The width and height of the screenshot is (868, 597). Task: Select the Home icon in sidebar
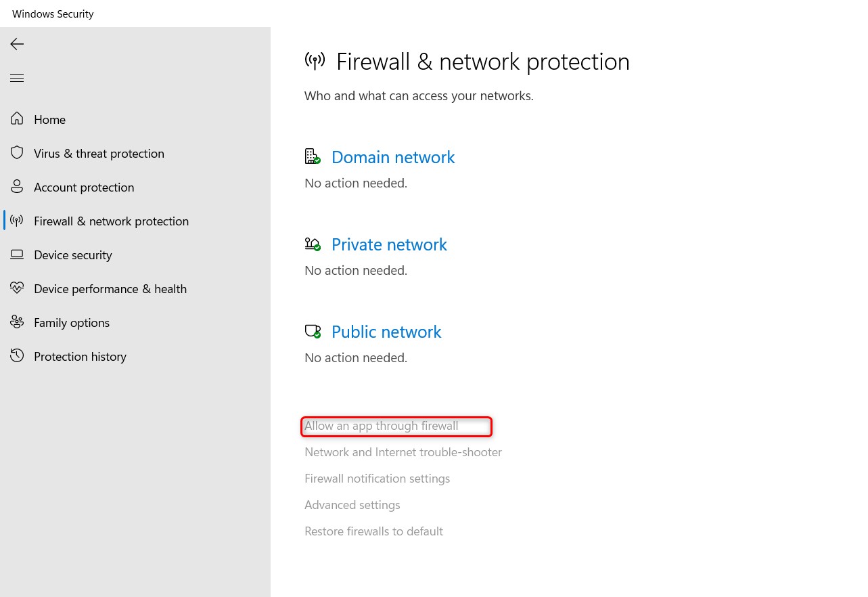pos(17,118)
